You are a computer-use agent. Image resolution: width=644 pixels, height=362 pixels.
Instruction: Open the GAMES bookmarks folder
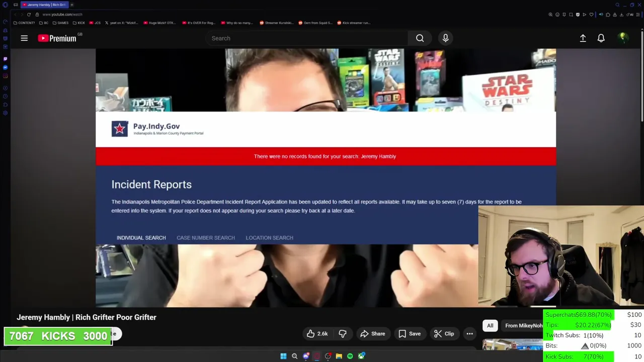[60, 23]
